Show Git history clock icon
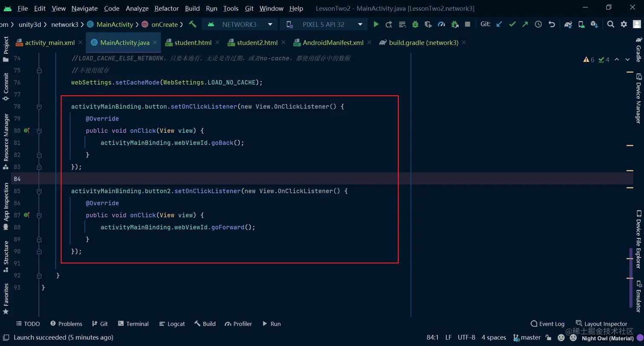The width and height of the screenshot is (644, 346). click(538, 24)
